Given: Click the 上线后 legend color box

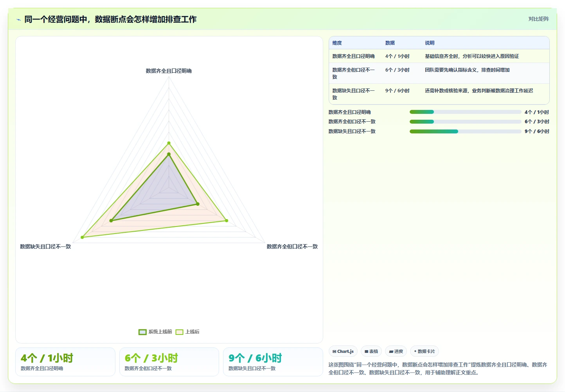Looking at the screenshot, I should (x=180, y=332).
